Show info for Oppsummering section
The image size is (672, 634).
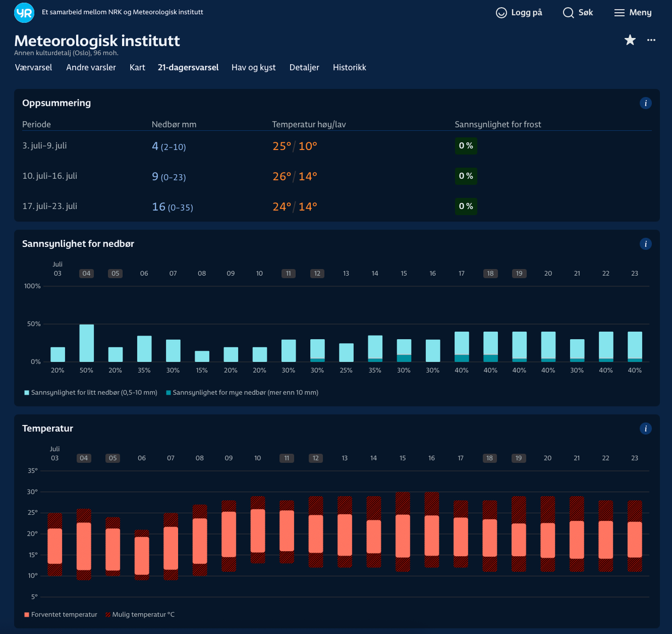(x=646, y=103)
